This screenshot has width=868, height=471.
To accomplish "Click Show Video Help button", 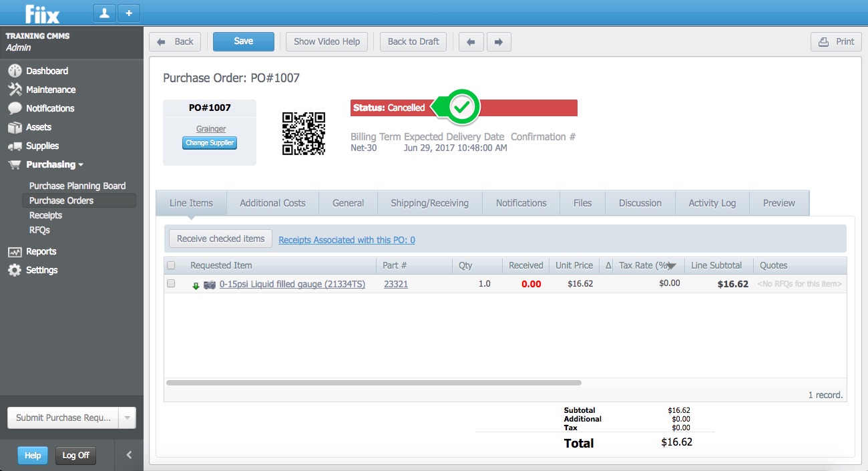I will (x=327, y=41).
